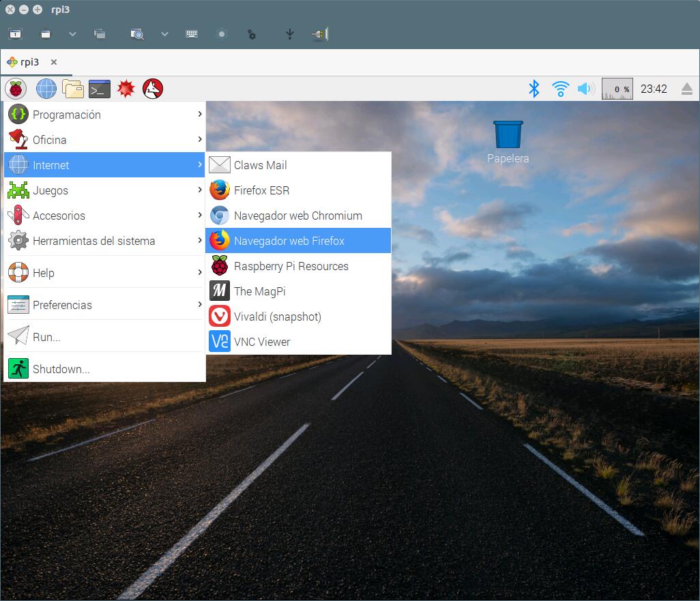Open the Raspberry Pi main menu button
This screenshot has width=700, height=601.
[16, 89]
